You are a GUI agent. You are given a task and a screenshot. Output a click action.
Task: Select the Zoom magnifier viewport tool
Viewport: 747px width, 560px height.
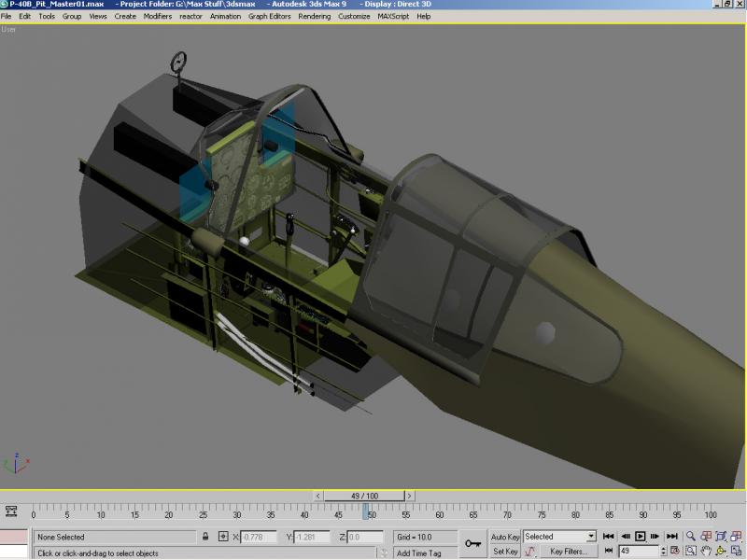[x=691, y=536]
